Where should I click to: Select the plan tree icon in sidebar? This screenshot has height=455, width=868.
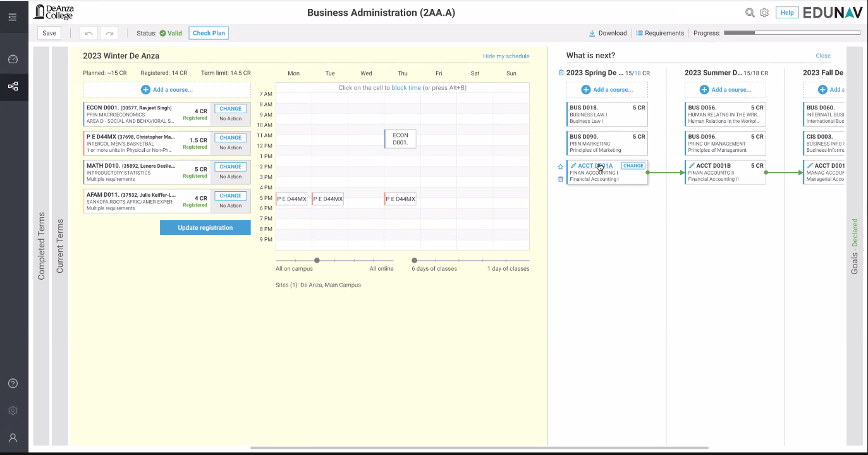tap(13, 86)
